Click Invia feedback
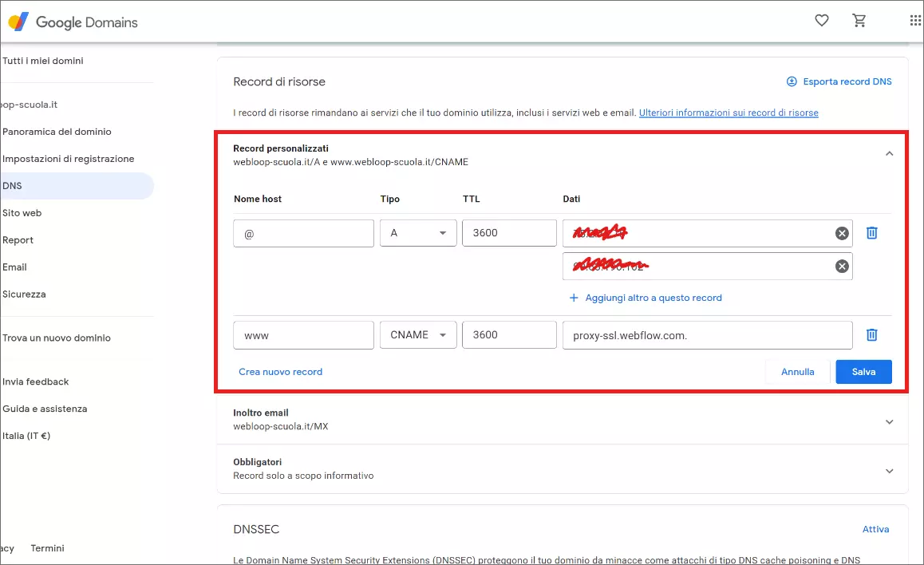This screenshot has height=565, width=924. pyautogui.click(x=35, y=381)
